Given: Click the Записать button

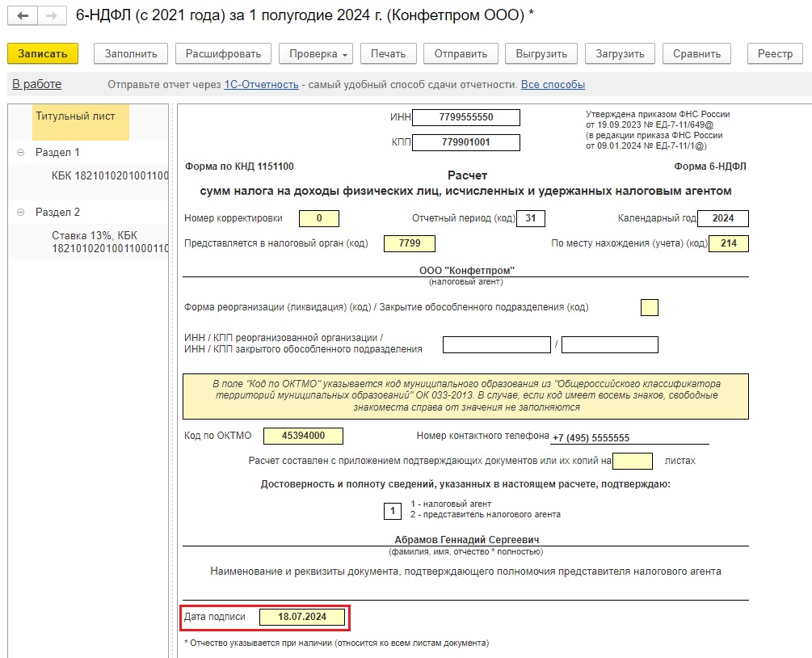Looking at the screenshot, I should (43, 54).
